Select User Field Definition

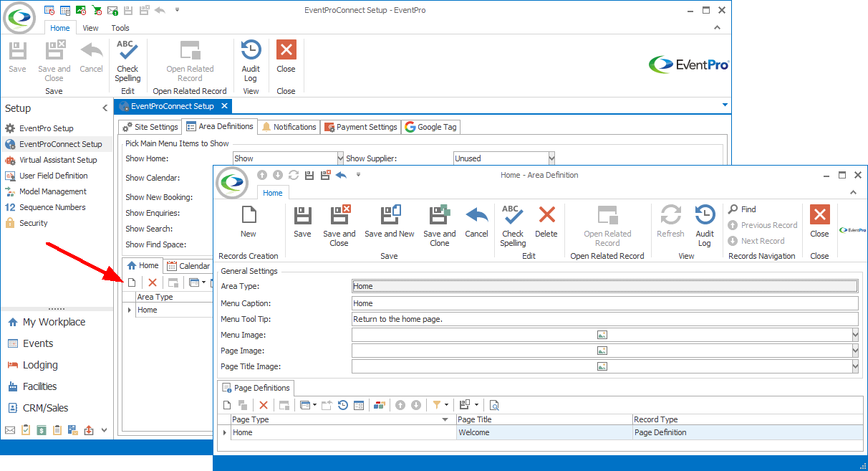pyautogui.click(x=54, y=176)
